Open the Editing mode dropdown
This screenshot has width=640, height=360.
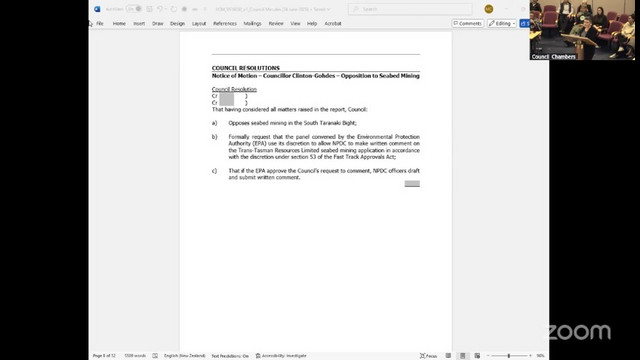pyautogui.click(x=502, y=24)
